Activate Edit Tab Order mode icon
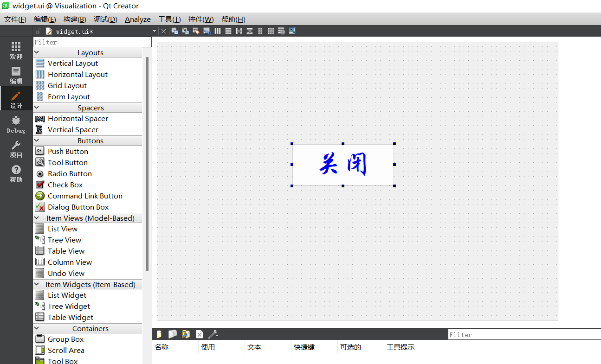 [207, 31]
